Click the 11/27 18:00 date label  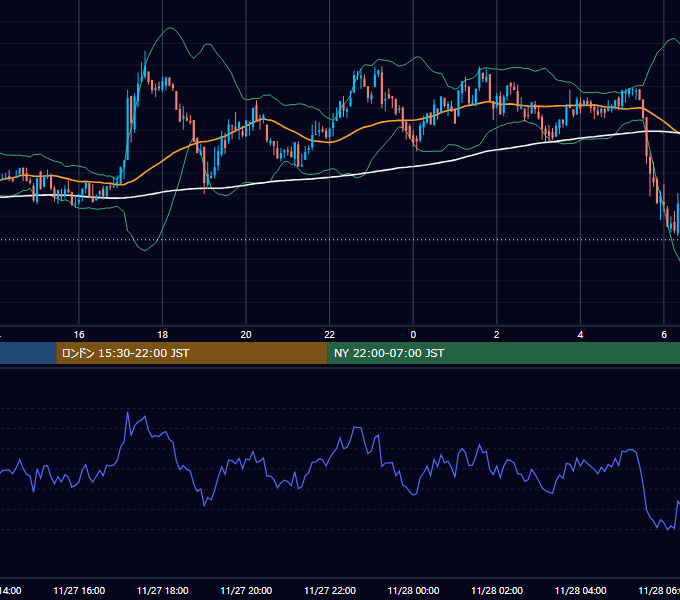[162, 591]
